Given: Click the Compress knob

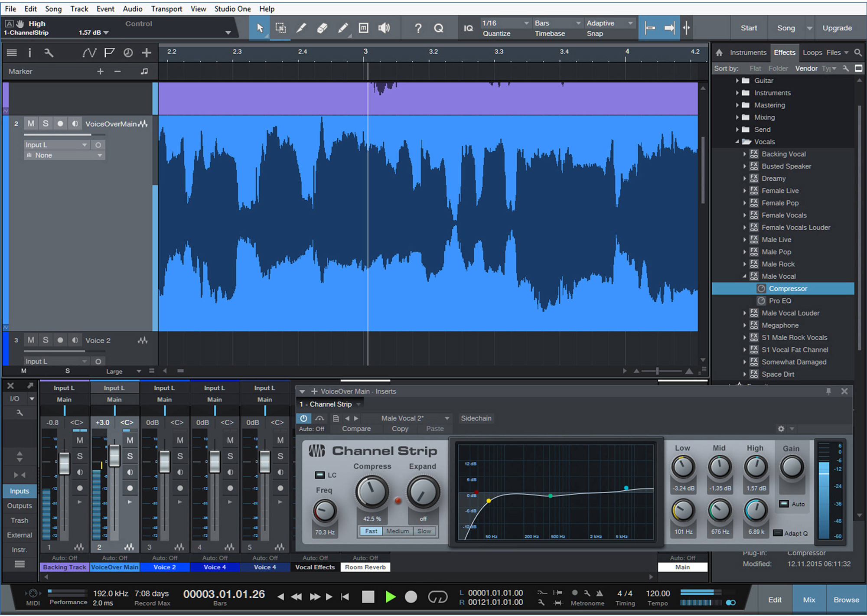Looking at the screenshot, I should [x=372, y=492].
